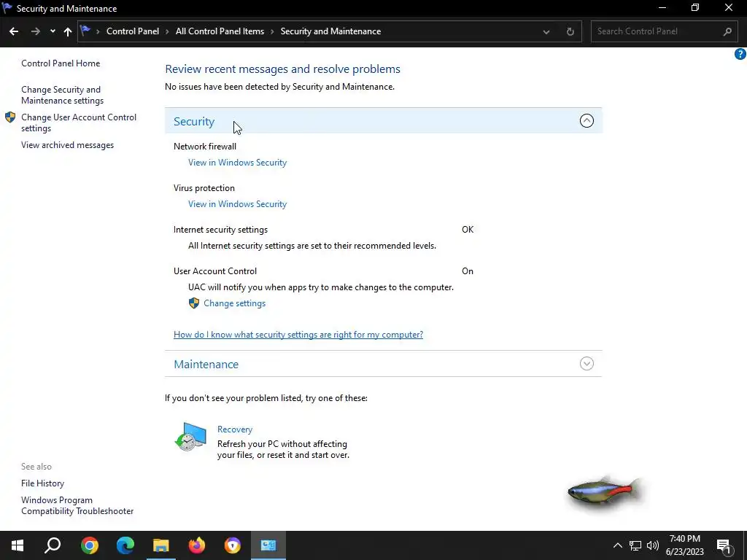Screen dimensions: 747x560
Task: Open Change Security and Maintenance settings
Action: [63, 95]
